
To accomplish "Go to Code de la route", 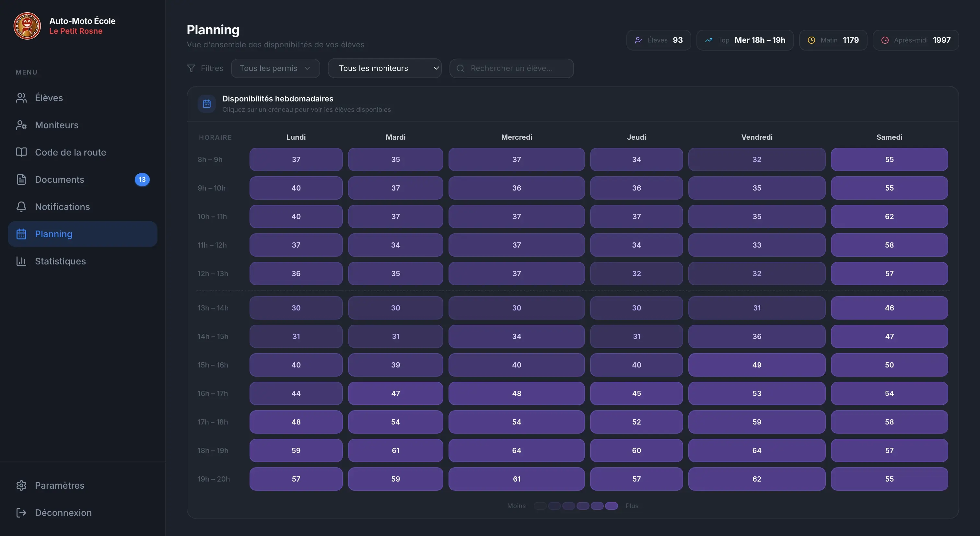I will click(x=83, y=152).
